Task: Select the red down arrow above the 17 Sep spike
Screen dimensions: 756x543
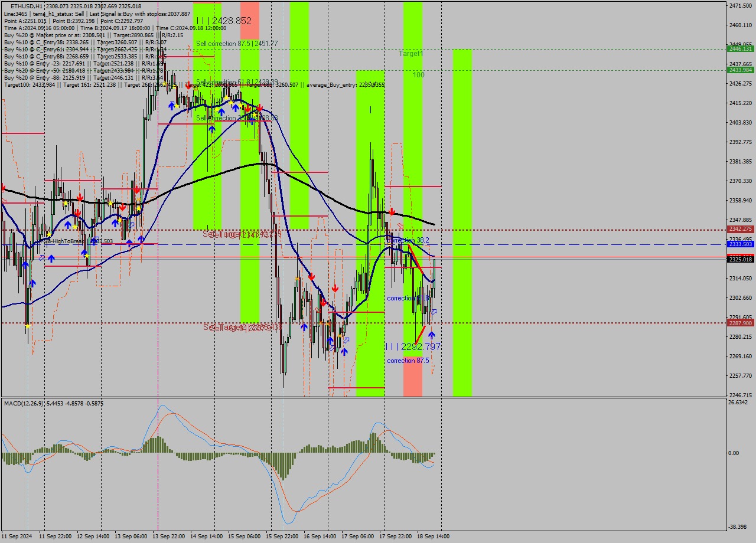Action: click(x=391, y=211)
